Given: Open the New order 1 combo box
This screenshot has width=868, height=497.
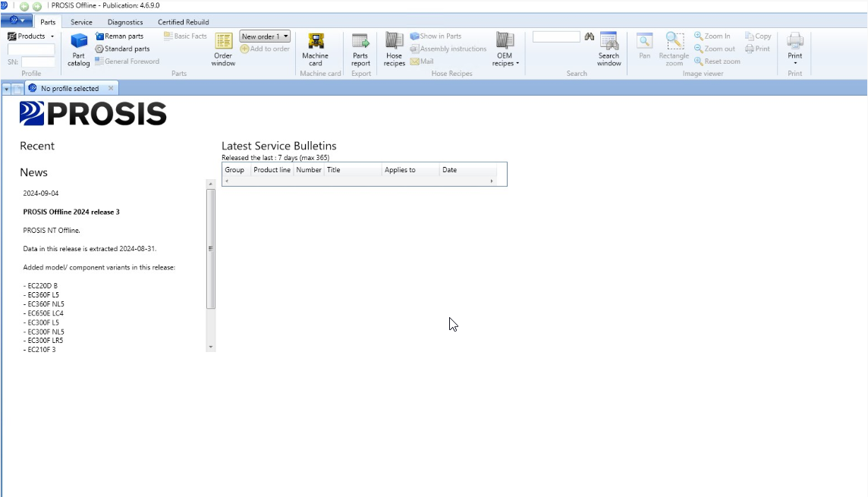Looking at the screenshot, I should tap(265, 36).
